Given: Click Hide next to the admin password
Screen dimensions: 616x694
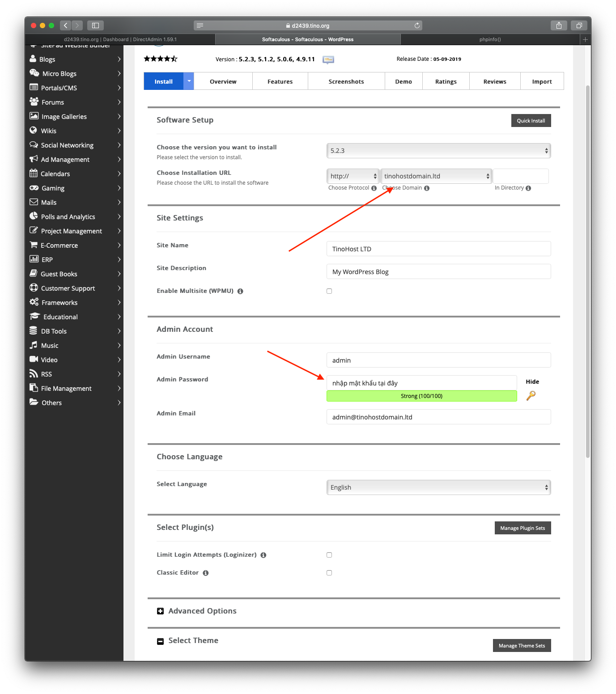Looking at the screenshot, I should (532, 382).
